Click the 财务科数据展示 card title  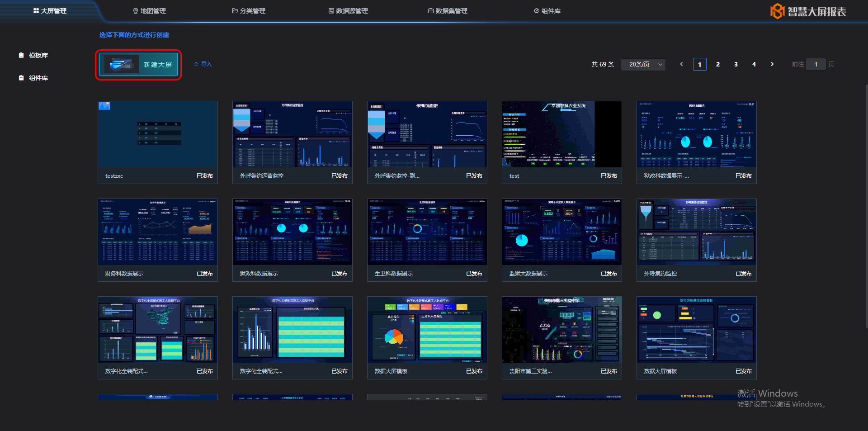124,274
